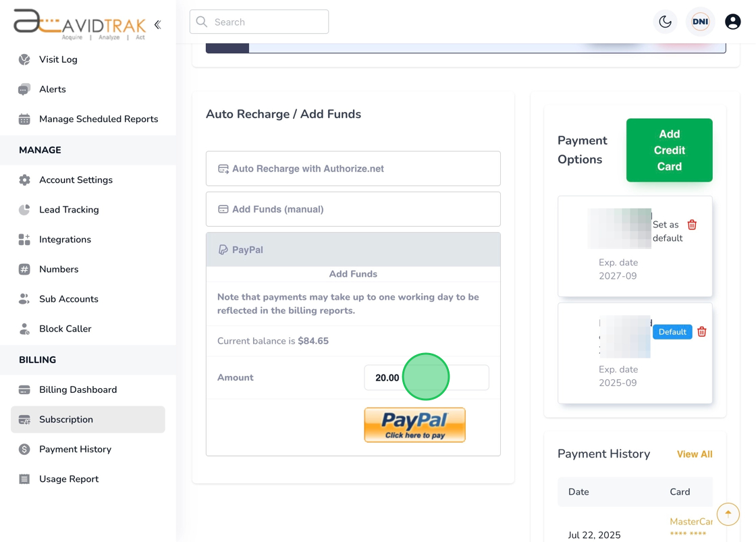Click the scroll-to-top arrow button
The image size is (756, 542).
pyautogui.click(x=728, y=514)
